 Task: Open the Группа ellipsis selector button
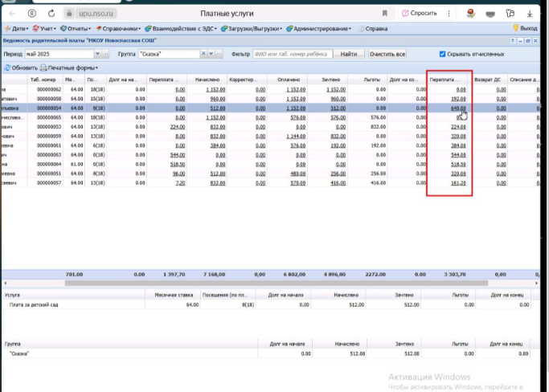(x=219, y=54)
